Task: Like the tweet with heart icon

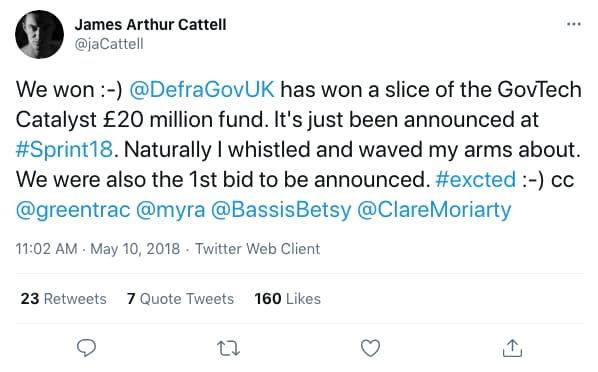Action: click(x=370, y=348)
